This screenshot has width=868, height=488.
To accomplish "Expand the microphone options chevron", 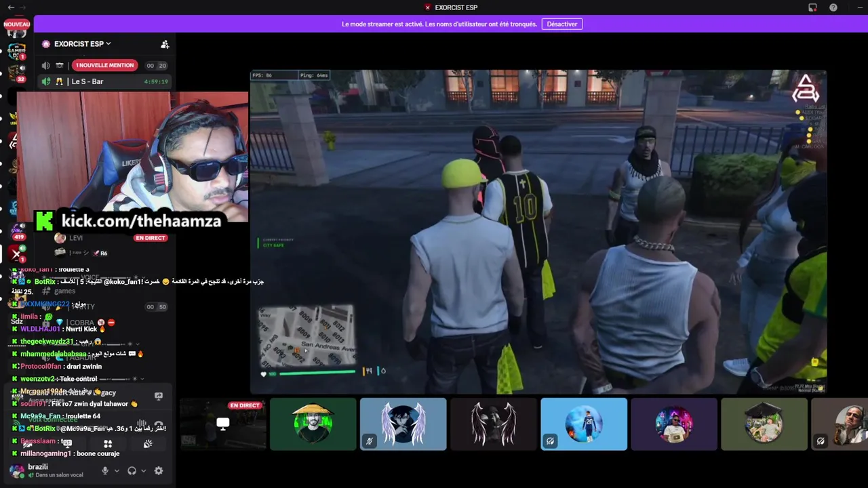I will tap(117, 470).
